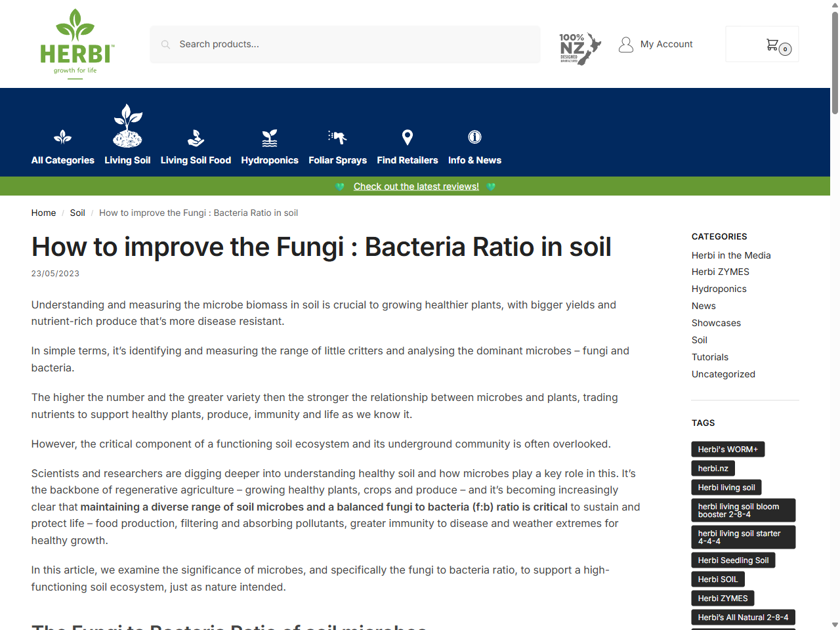Open Hydroponics via its plant icon
The image size is (840, 630).
click(270, 138)
